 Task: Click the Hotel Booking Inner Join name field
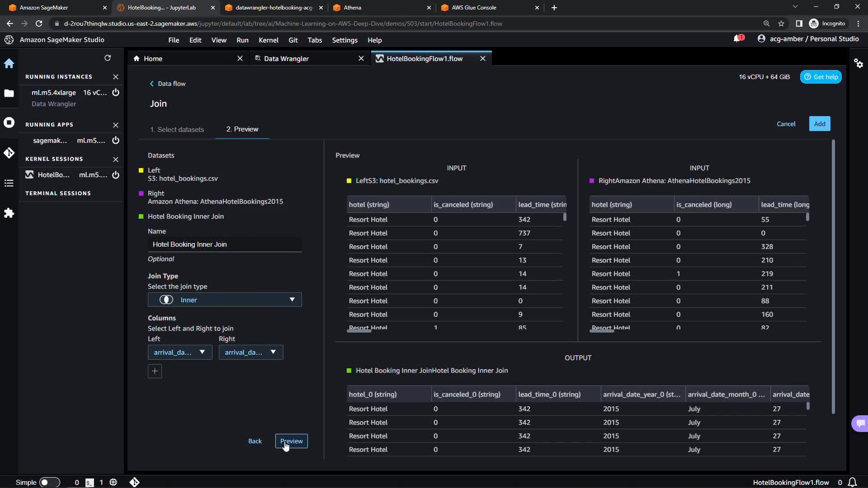[x=224, y=244]
